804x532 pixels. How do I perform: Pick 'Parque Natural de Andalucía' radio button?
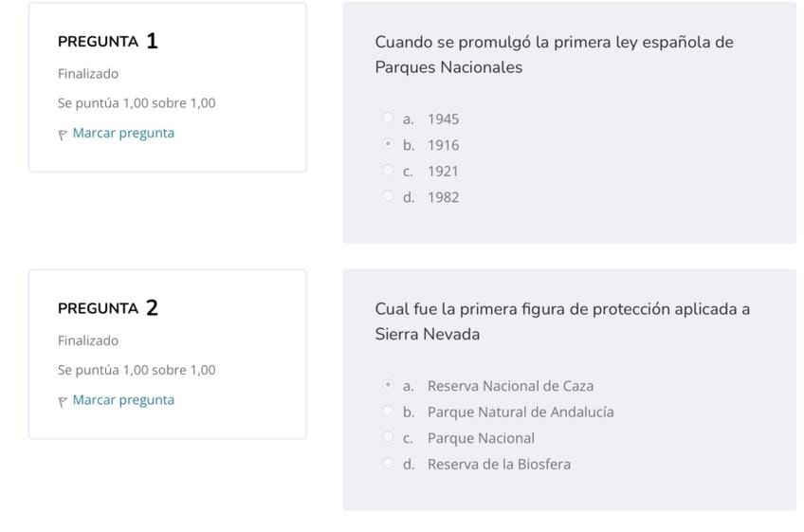[x=388, y=412]
